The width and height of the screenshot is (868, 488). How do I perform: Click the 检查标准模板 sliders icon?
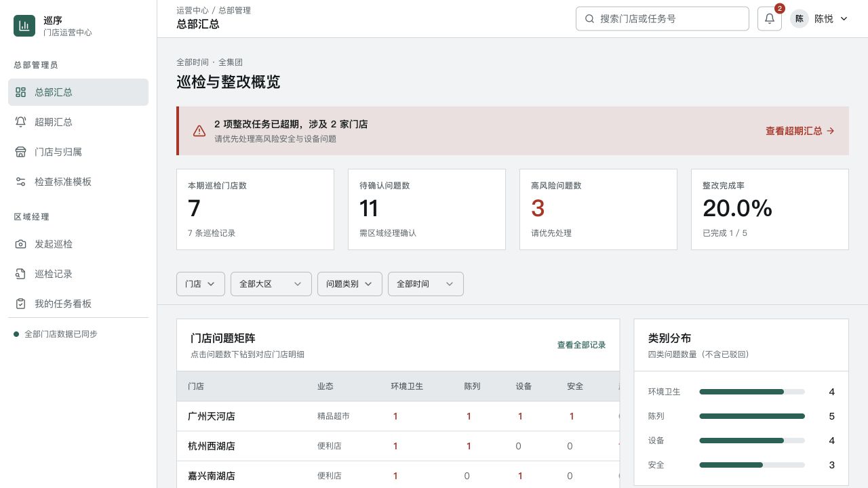point(20,182)
